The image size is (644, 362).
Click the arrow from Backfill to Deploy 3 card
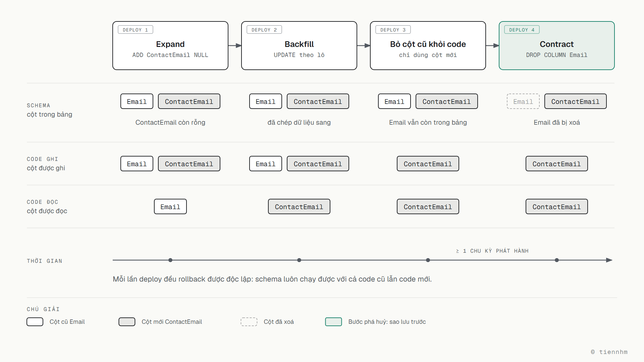pos(364,46)
